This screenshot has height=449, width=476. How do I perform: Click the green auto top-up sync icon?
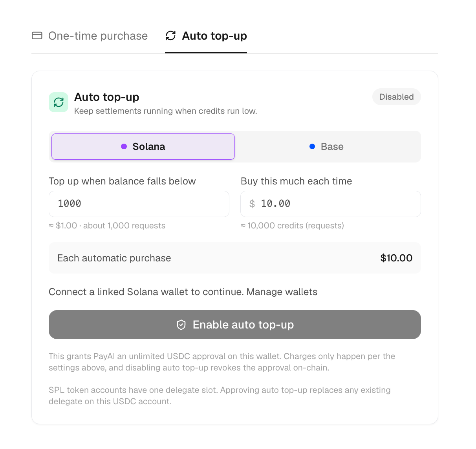pyautogui.click(x=59, y=102)
